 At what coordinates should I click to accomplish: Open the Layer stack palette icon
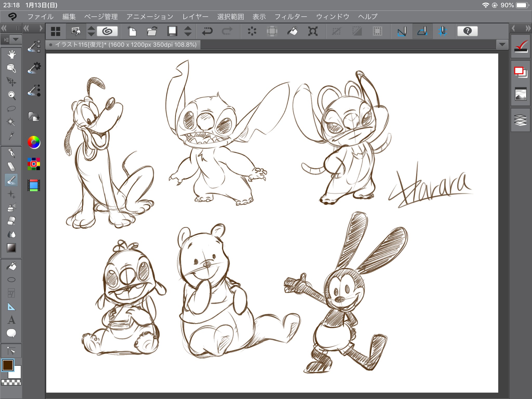[x=521, y=120]
